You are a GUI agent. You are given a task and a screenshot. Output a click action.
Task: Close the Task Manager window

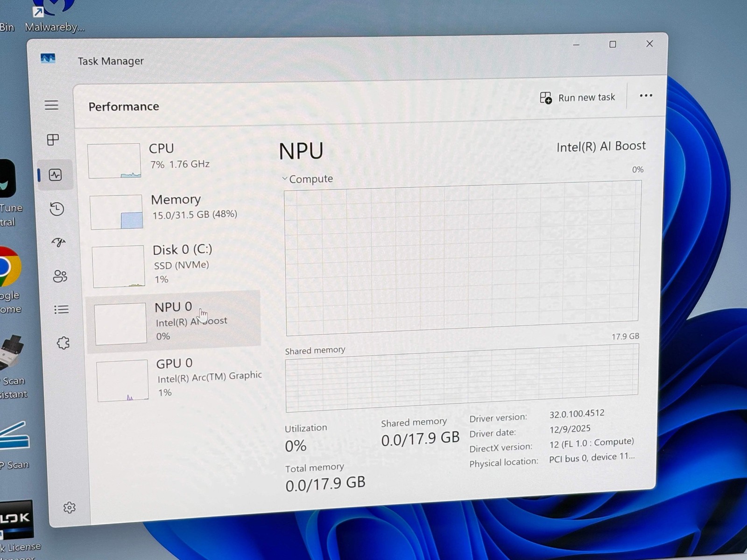(x=649, y=43)
